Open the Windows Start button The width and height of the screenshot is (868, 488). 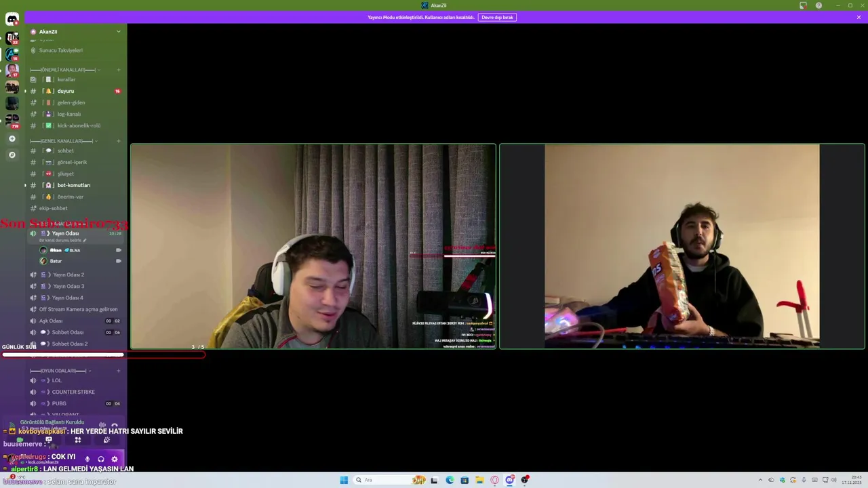tap(344, 480)
